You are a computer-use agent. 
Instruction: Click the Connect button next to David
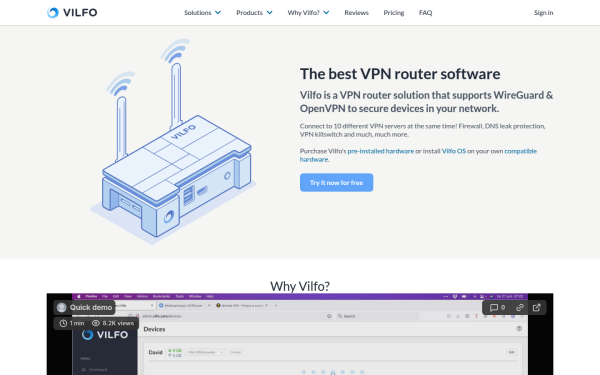(236, 352)
